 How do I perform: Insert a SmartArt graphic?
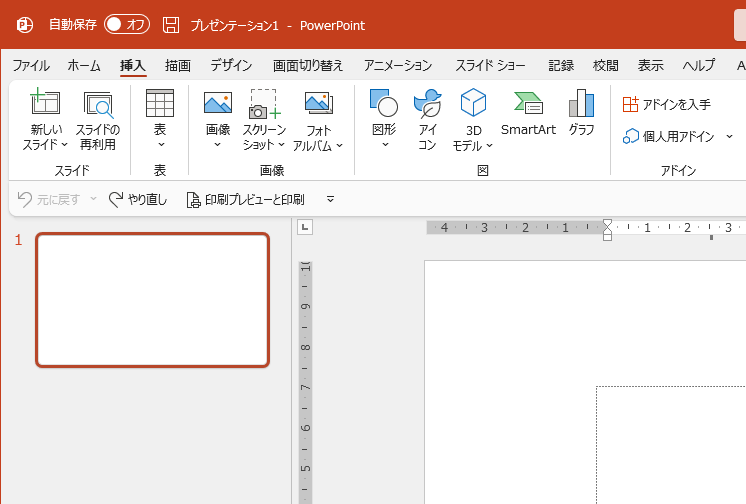coord(528,113)
